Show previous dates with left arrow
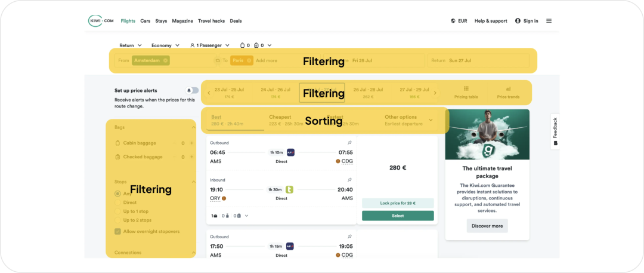 coord(209,93)
